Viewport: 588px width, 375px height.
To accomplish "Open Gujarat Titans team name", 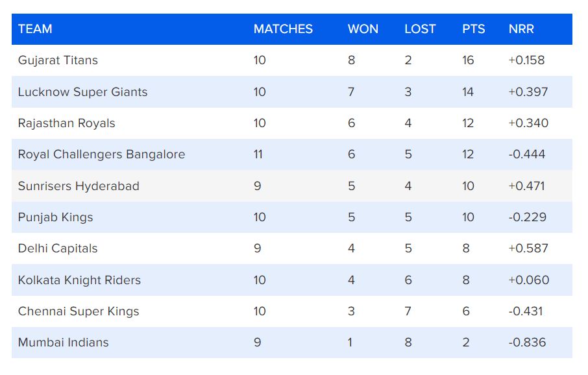I will click(58, 60).
